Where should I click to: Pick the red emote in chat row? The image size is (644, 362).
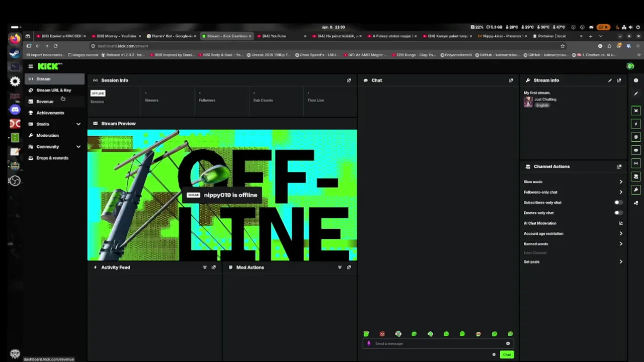pyautogui.click(x=382, y=334)
